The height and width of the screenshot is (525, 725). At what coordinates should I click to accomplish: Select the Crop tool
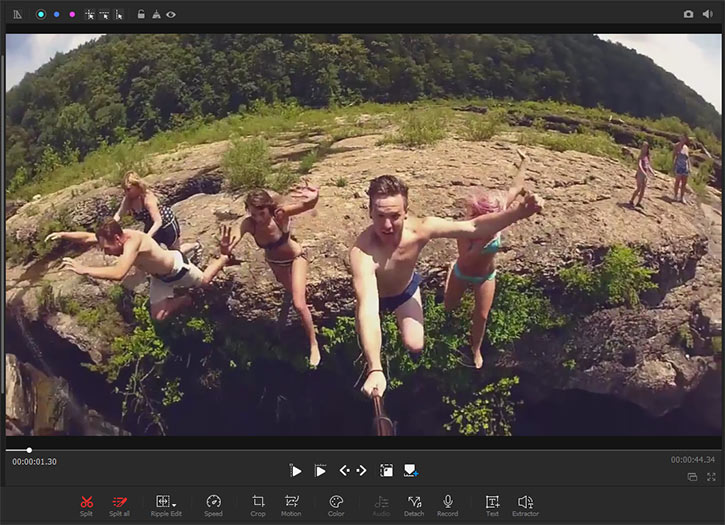[258, 501]
